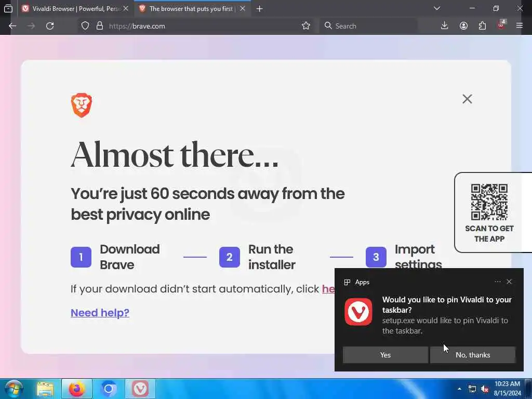Click the red extension badge icon

click(x=501, y=25)
